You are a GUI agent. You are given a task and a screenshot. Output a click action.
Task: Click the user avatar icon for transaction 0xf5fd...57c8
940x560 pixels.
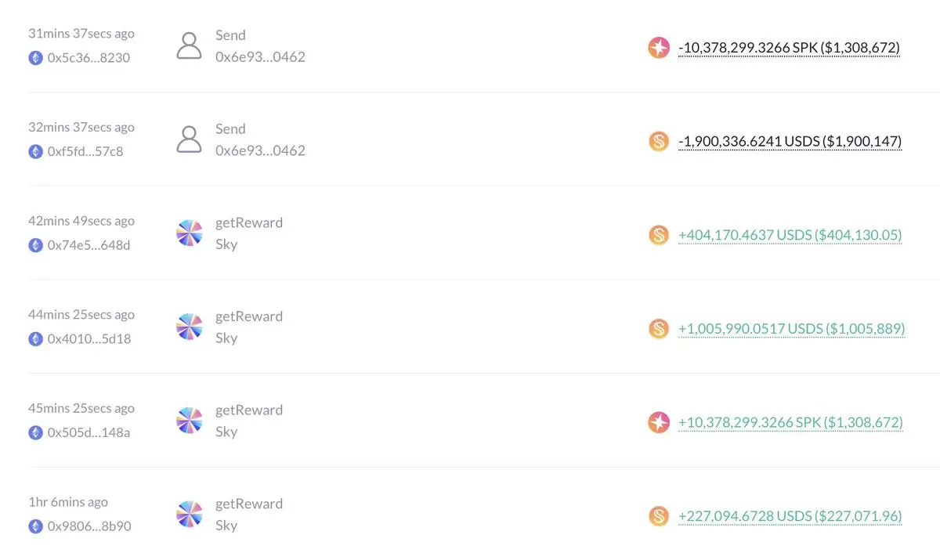pos(189,139)
